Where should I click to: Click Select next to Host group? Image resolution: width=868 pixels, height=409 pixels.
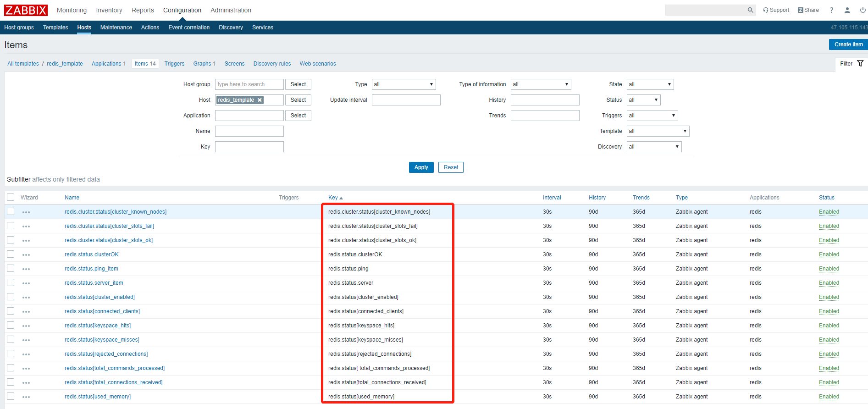298,84
